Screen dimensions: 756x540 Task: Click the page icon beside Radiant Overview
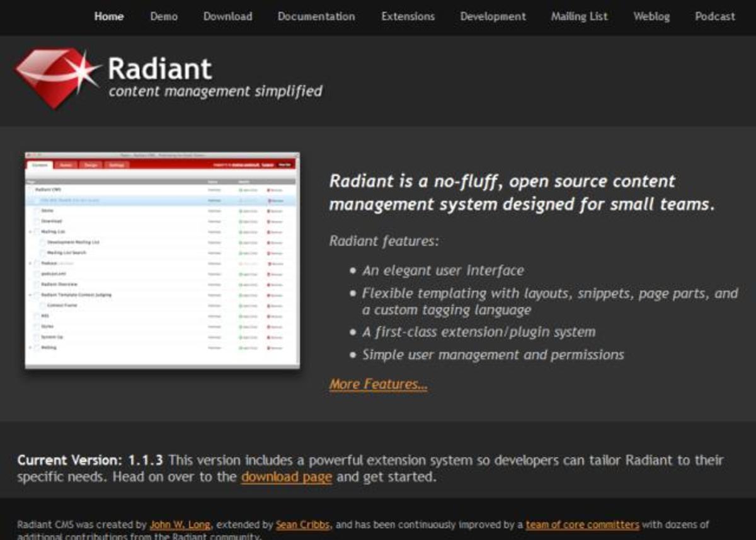point(37,285)
